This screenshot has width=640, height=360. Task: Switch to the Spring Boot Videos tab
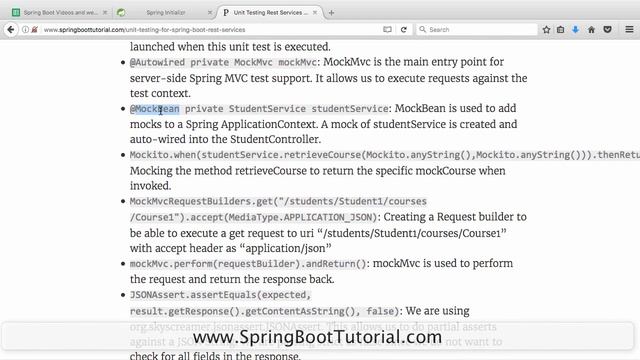[60, 13]
